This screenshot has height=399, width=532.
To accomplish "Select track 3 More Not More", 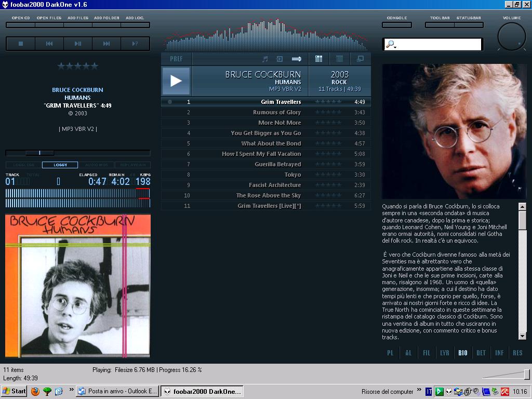I will [266, 123].
